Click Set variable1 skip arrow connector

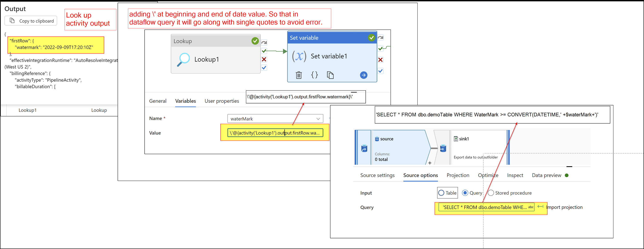coord(381,38)
